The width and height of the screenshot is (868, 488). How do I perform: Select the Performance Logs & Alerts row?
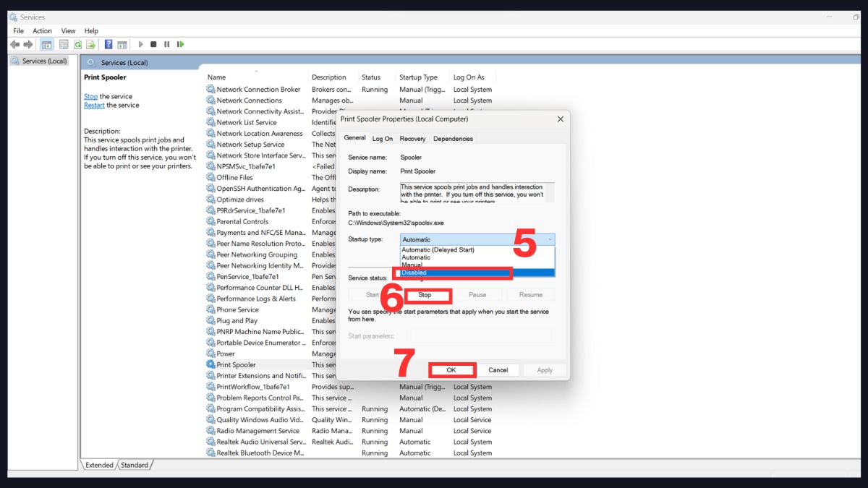(271, 299)
